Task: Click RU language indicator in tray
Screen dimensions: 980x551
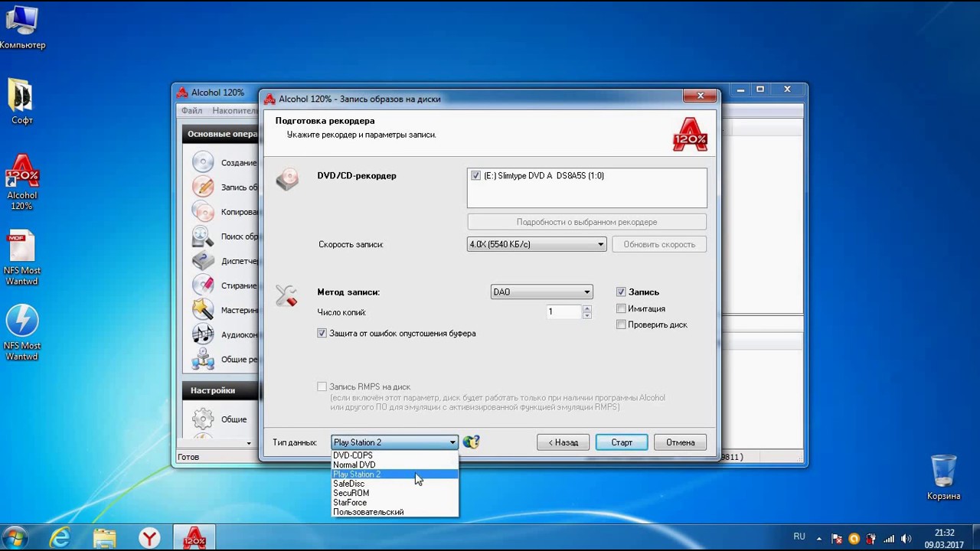Action: pyautogui.click(x=799, y=537)
